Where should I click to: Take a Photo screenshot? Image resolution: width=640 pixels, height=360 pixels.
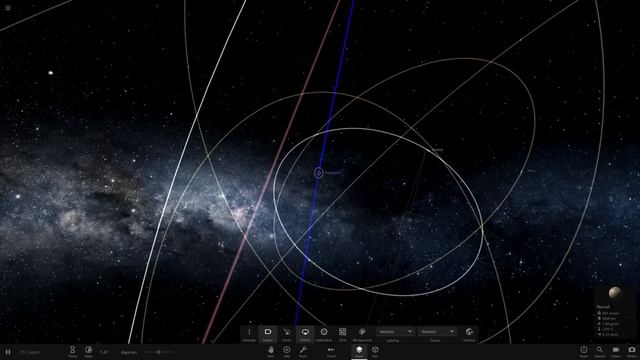coord(632,351)
